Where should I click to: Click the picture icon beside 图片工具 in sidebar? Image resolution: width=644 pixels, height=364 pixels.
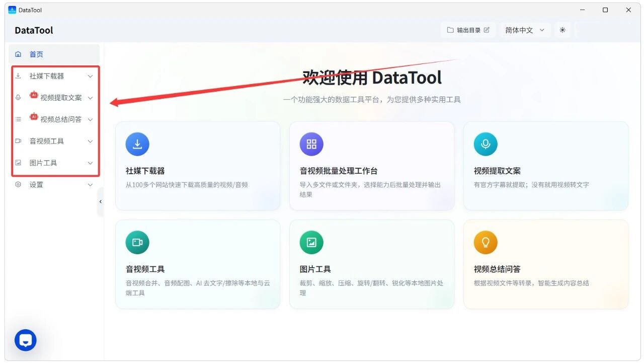pyautogui.click(x=18, y=163)
